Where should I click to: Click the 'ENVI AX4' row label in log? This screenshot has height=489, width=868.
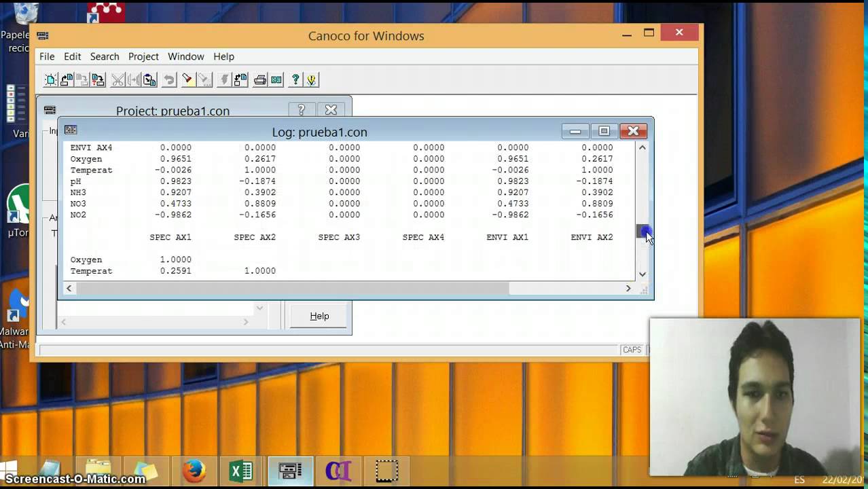[91, 147]
